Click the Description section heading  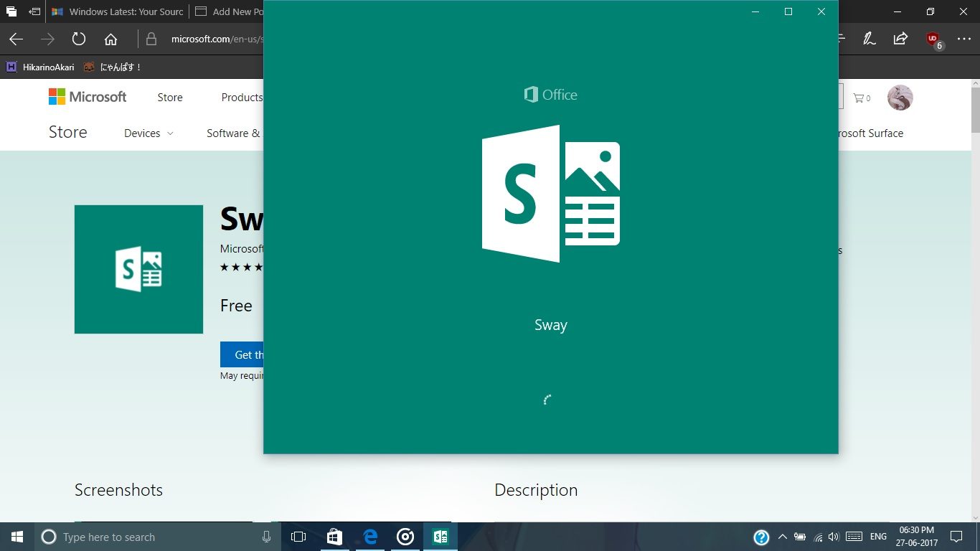[x=536, y=490]
